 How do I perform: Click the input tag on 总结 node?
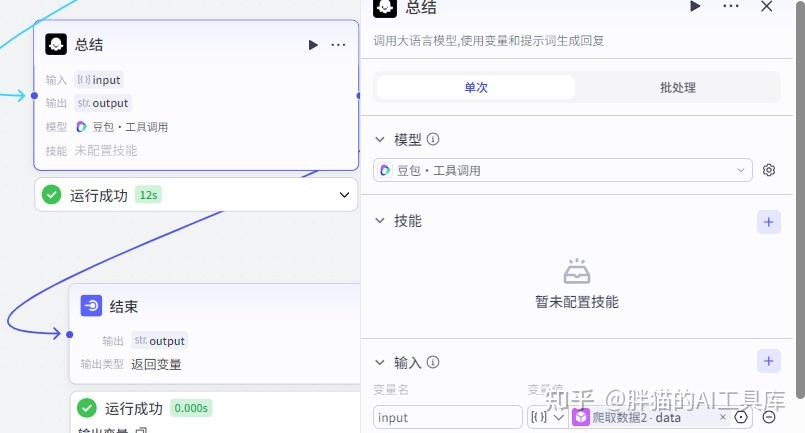click(x=99, y=80)
